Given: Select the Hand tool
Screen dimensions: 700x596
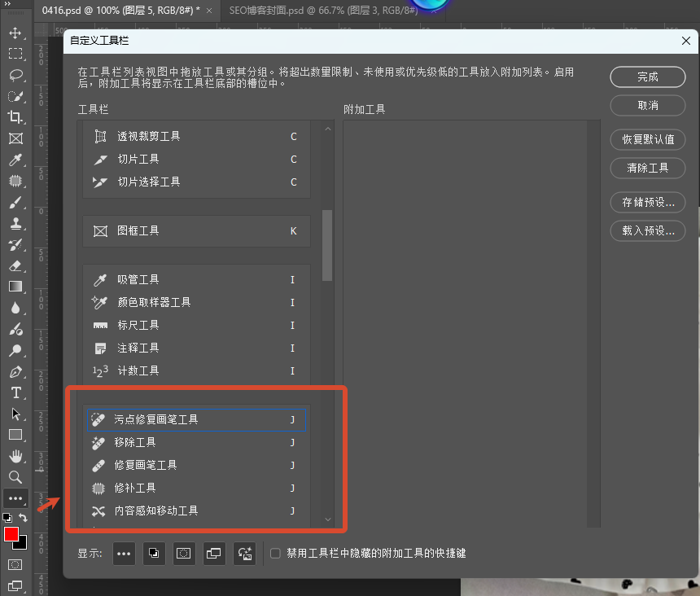Looking at the screenshot, I should 15,456.
